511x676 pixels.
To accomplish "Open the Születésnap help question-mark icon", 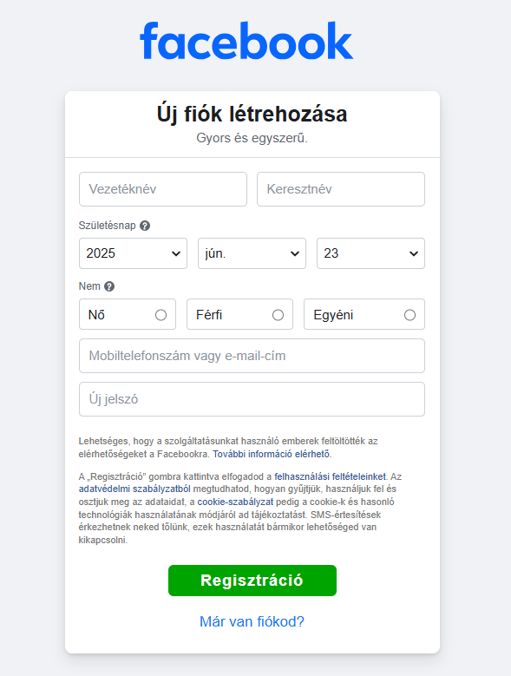I will click(x=145, y=225).
